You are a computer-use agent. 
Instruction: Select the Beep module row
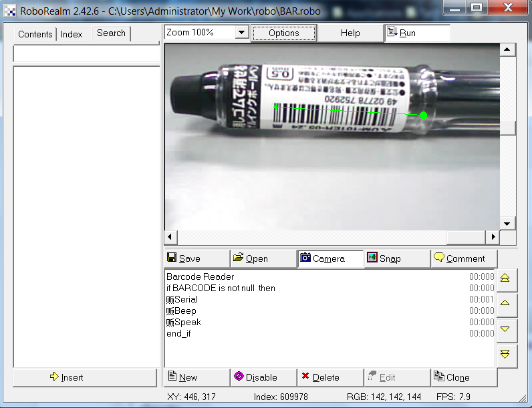pos(329,311)
